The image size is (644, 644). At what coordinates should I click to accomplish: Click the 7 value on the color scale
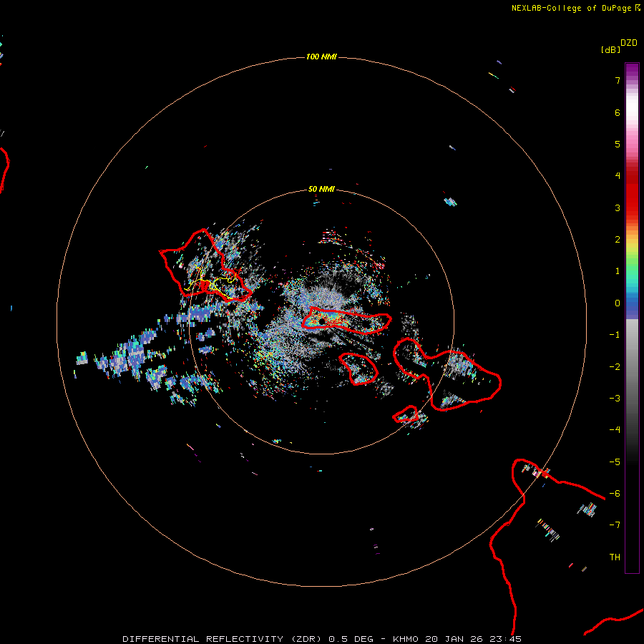pos(618,80)
